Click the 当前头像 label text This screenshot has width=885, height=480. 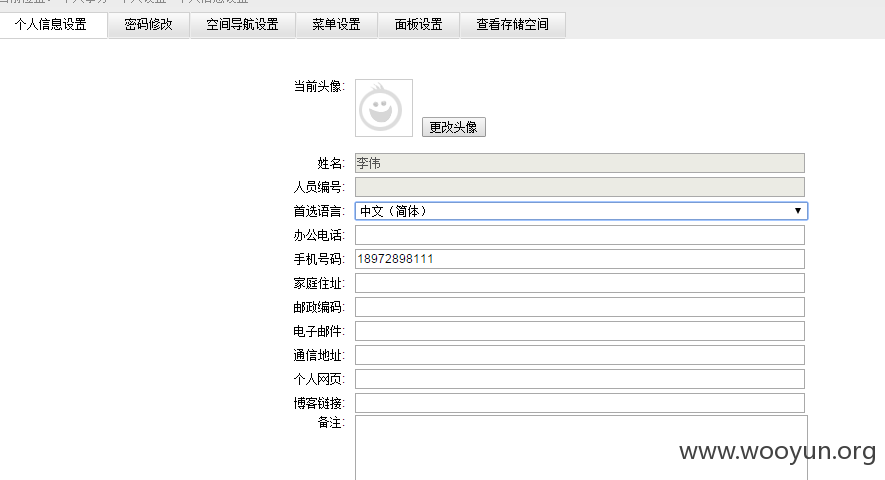(x=319, y=86)
